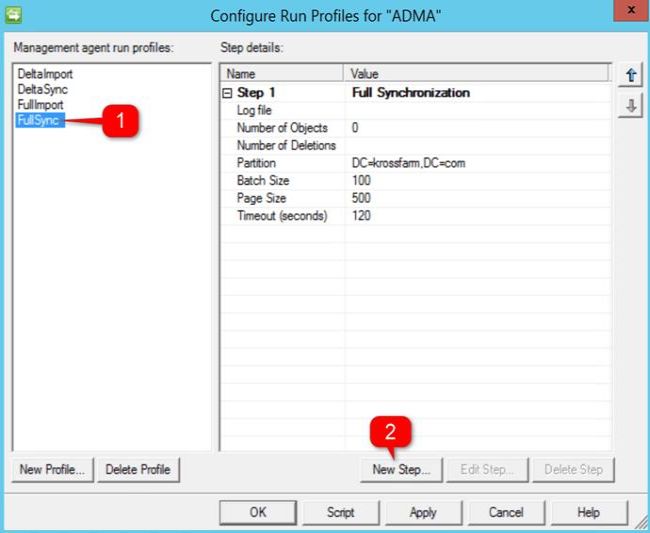The height and width of the screenshot is (533, 650).
Task: Close the Configure Run Profiles dialog
Action: 631,10
